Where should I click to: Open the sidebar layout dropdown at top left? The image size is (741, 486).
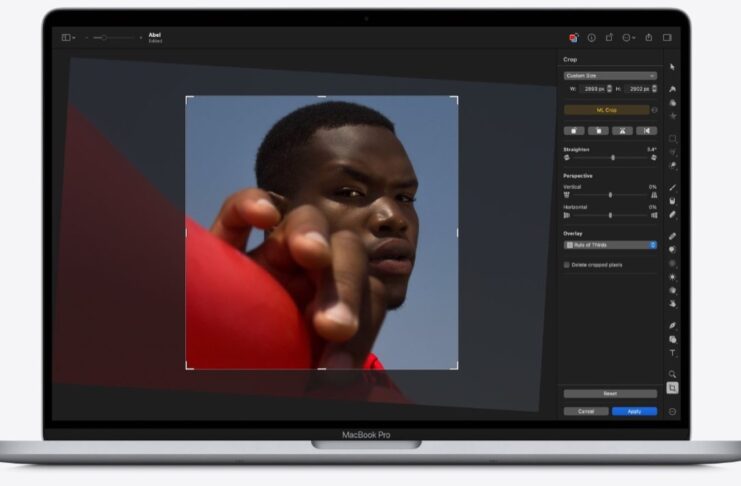(69, 37)
